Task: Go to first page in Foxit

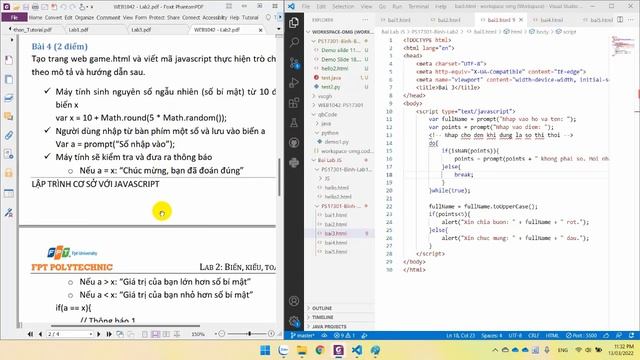Action: point(31,334)
